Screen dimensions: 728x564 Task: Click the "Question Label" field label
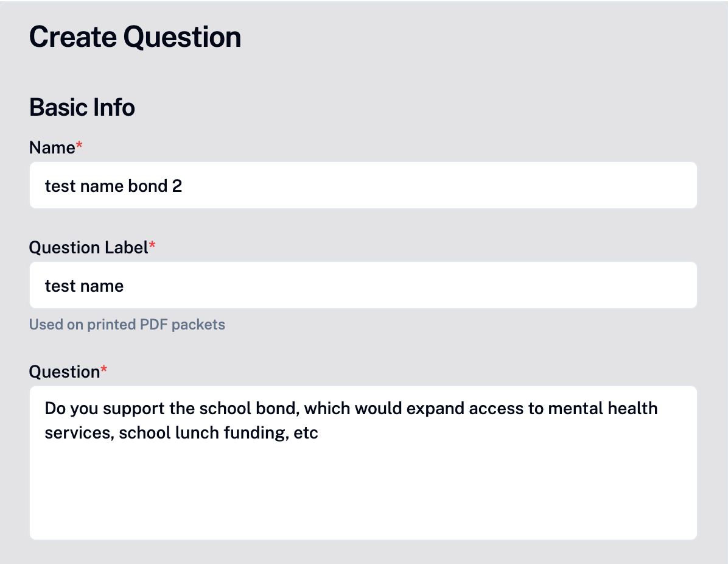88,248
